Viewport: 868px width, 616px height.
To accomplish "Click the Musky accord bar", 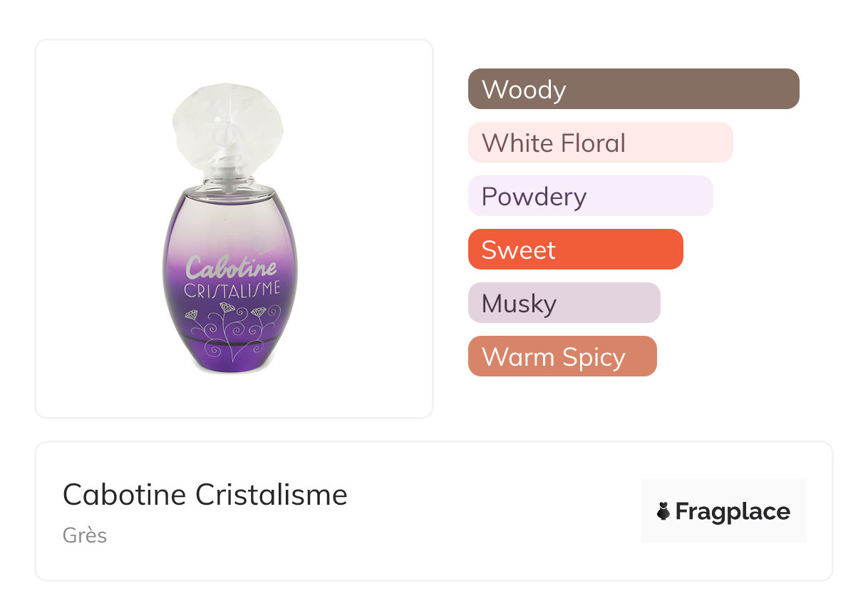I will pyautogui.click(x=564, y=303).
